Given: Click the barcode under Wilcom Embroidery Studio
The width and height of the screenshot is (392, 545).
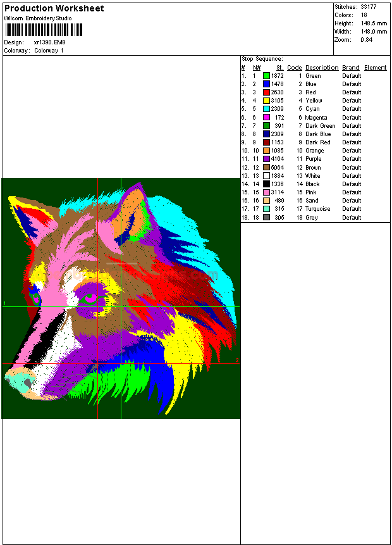Looking at the screenshot, I should click(x=36, y=30).
